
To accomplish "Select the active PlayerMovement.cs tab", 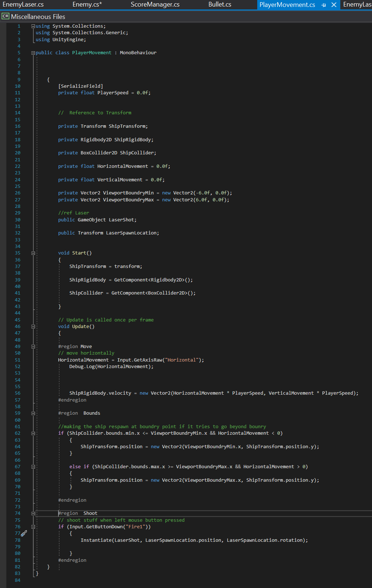I will (287, 5).
